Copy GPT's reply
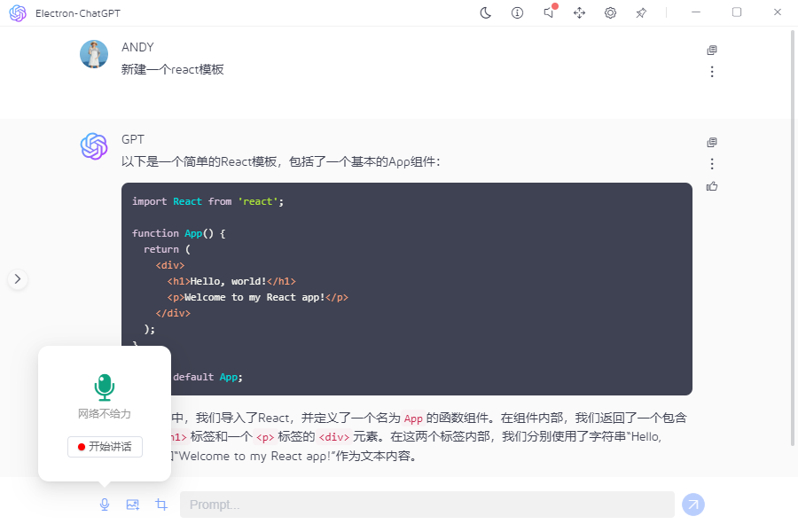The height and width of the screenshot is (532, 798). pyautogui.click(x=711, y=143)
